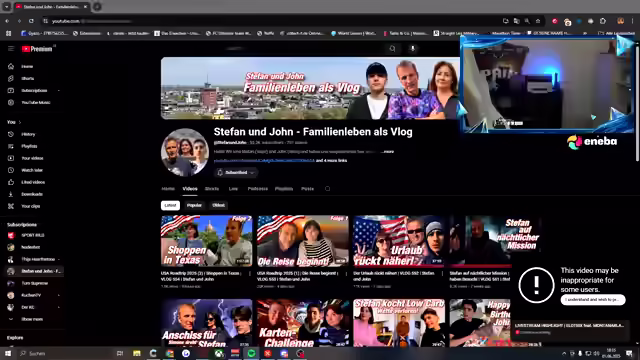Image resolution: width=640 pixels, height=360 pixels.
Task: Click the search magnifier icon in header
Action: pyautogui.click(x=392, y=49)
